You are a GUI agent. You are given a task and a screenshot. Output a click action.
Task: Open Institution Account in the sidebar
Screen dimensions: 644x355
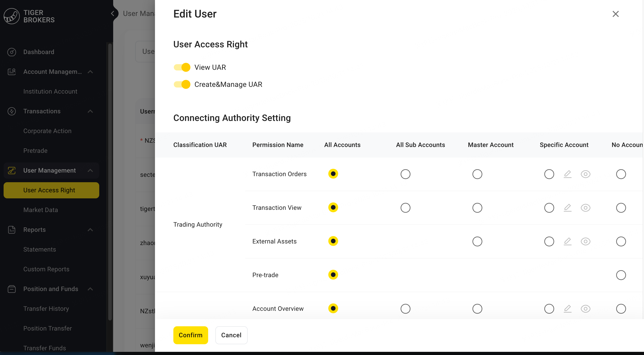(x=50, y=91)
